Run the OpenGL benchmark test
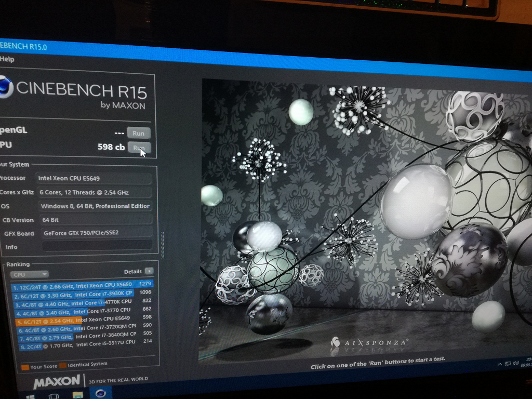 [x=139, y=133]
